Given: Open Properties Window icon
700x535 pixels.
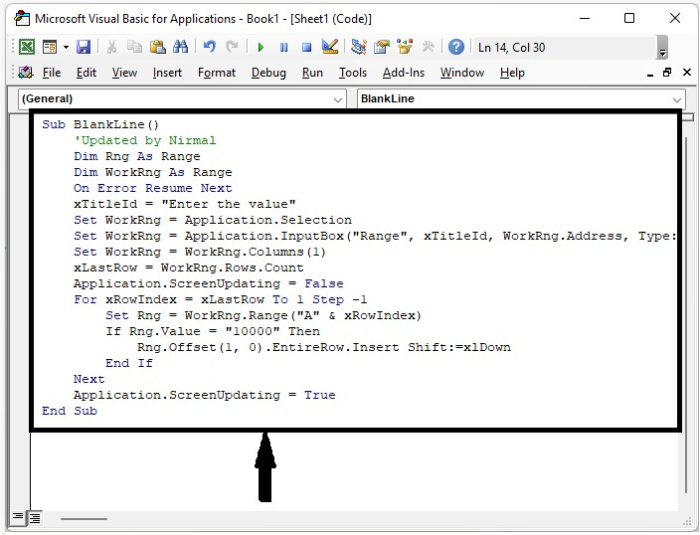Looking at the screenshot, I should click(382, 47).
